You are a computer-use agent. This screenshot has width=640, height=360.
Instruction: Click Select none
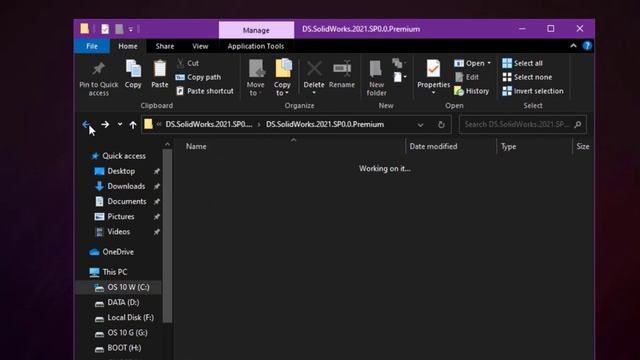coord(527,77)
